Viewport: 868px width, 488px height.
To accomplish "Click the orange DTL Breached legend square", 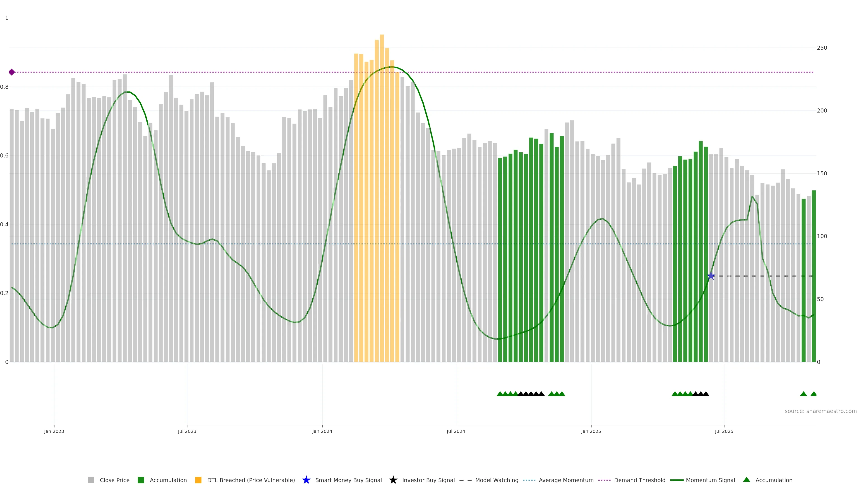I will pyautogui.click(x=198, y=480).
